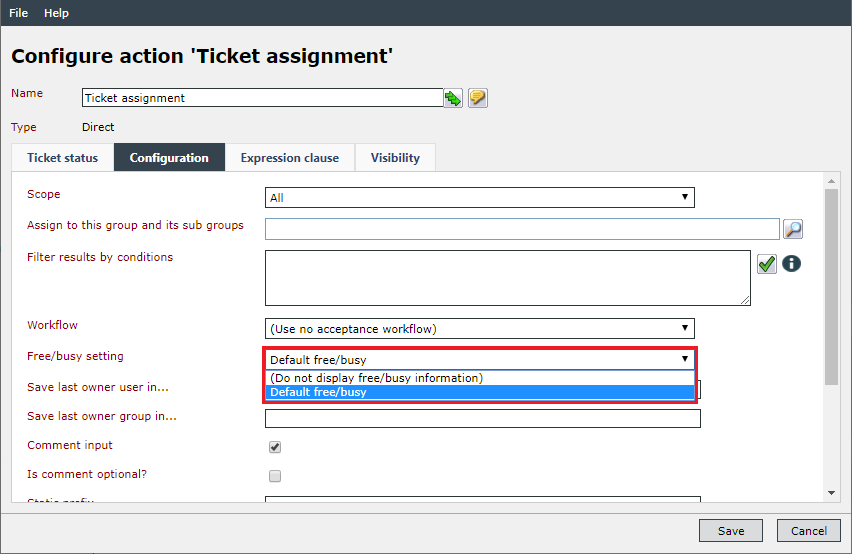Click scrollbar up arrow in panel
This screenshot has width=852, height=554.
[x=831, y=181]
